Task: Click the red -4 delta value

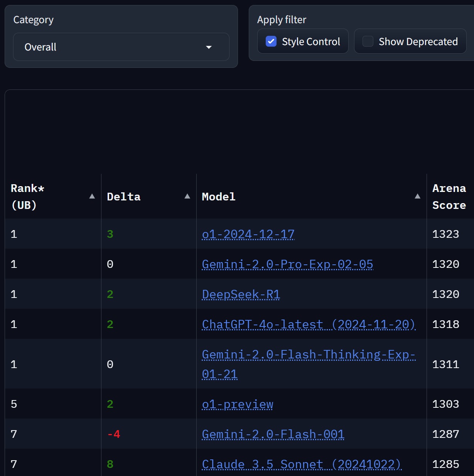Action: click(114, 434)
